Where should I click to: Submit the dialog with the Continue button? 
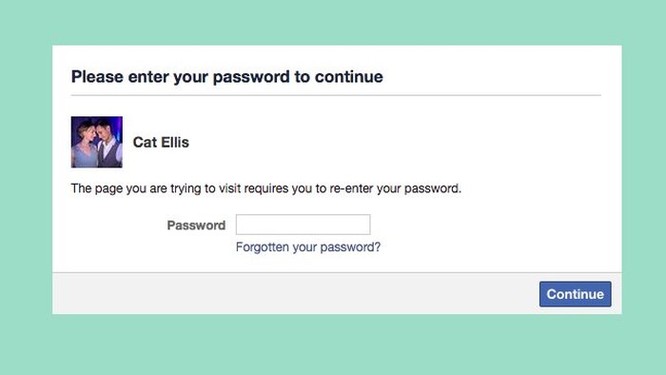pos(575,294)
